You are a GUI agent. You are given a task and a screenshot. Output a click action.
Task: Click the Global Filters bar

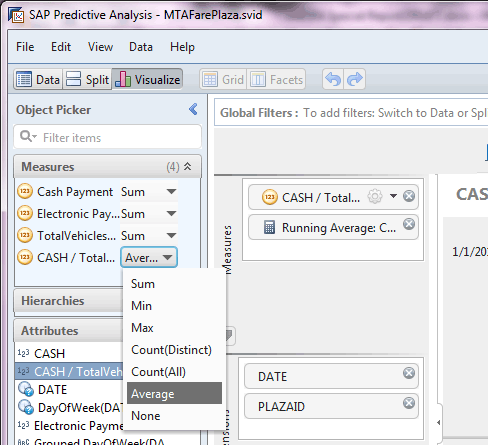tap(351, 112)
